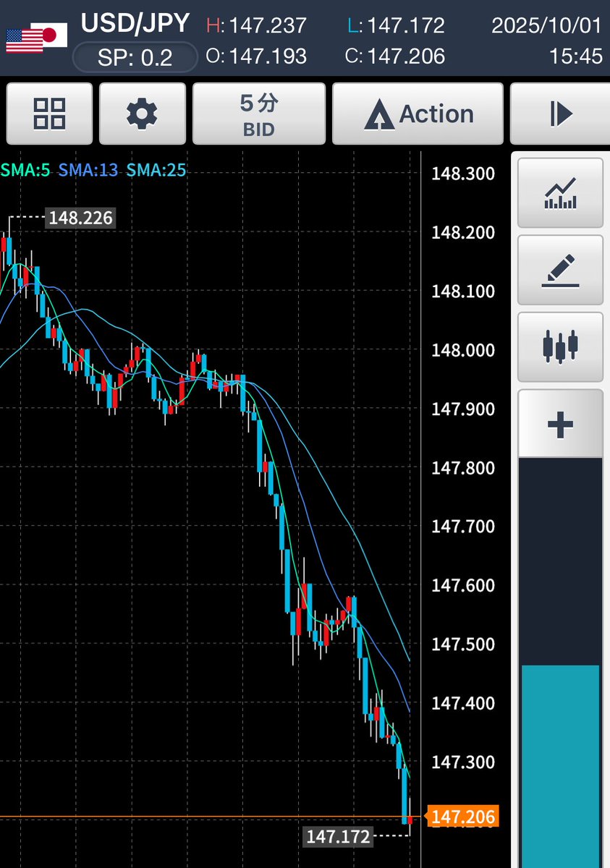Image resolution: width=610 pixels, height=868 pixels.
Task: Tap the L: 147.172 low value
Action: tap(396, 26)
